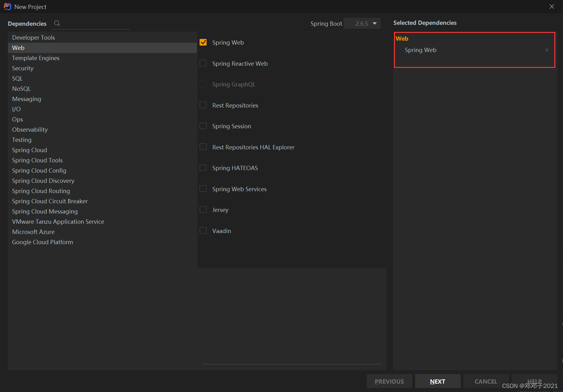Open HELP from the dialog footer
Viewport: 563px width, 392px height.
click(x=534, y=381)
